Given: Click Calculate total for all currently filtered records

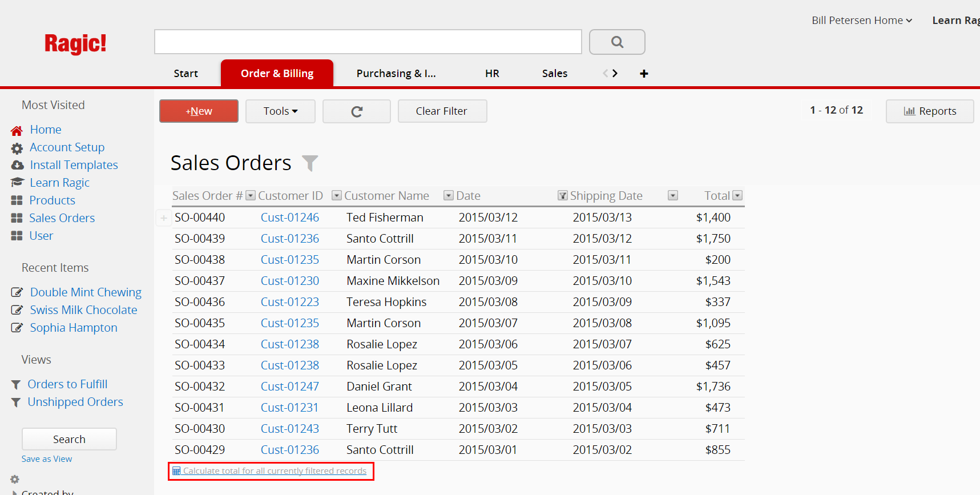Looking at the screenshot, I should click(x=275, y=471).
